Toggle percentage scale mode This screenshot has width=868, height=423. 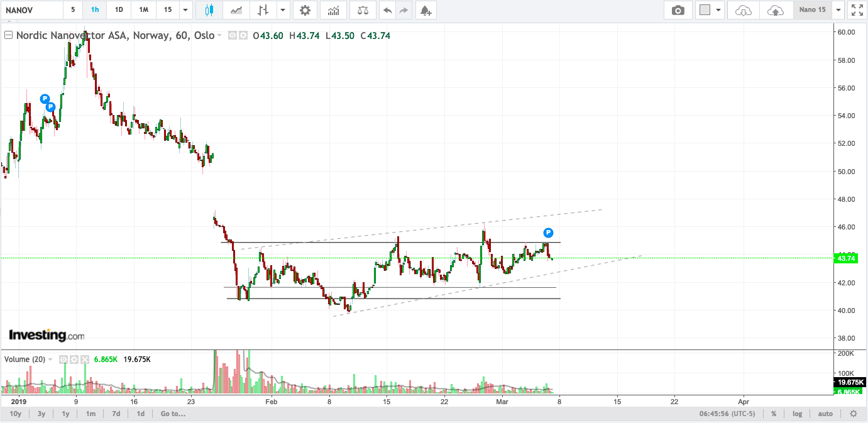point(774,414)
